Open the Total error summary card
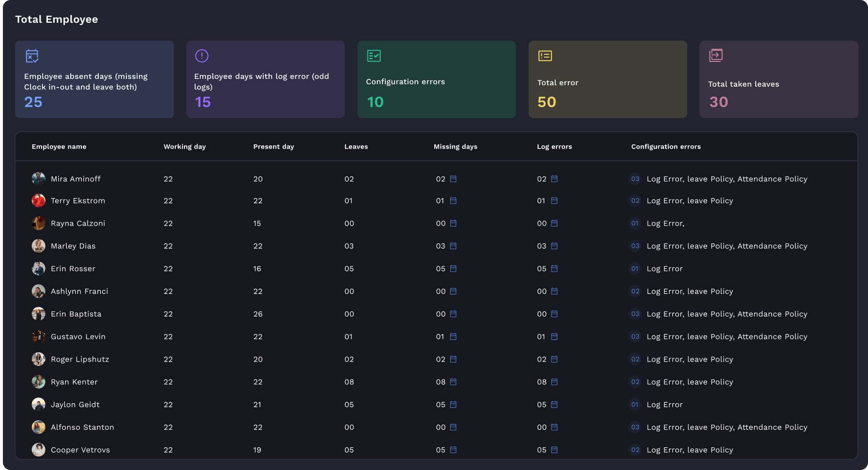This screenshot has height=470, width=868. click(x=608, y=79)
